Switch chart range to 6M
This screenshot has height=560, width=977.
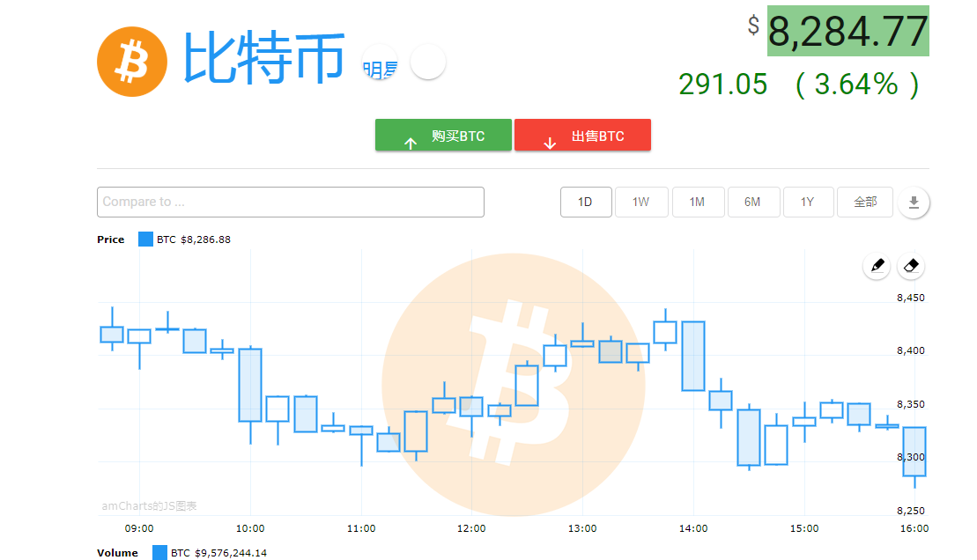tap(753, 202)
